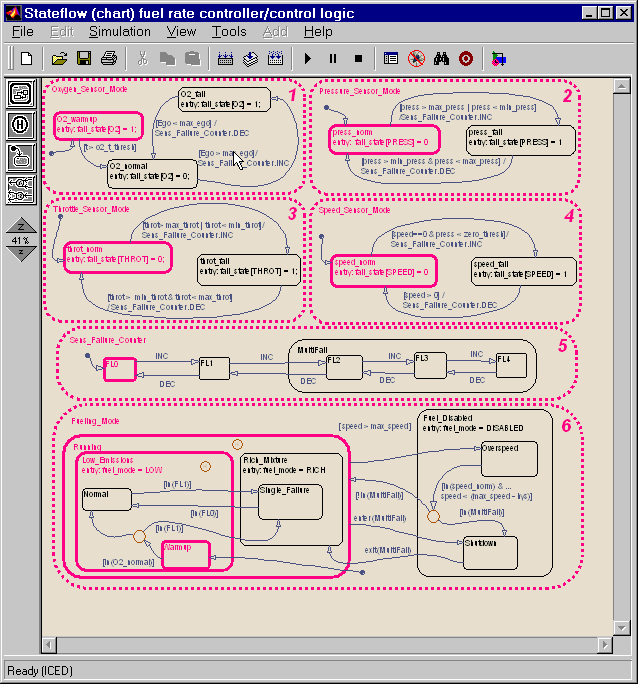Select the Shutdown state
This screenshot has height=684, width=638.
tap(490, 553)
